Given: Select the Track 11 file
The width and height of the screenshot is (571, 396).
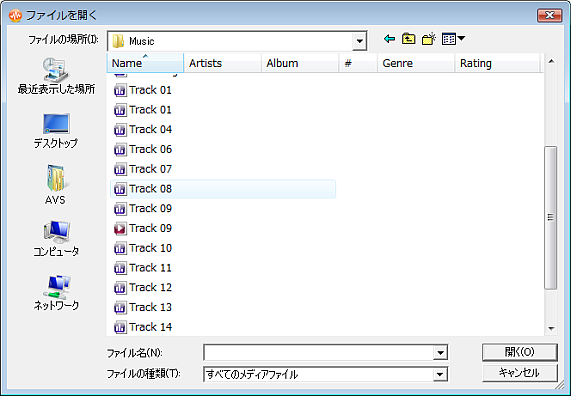Looking at the screenshot, I should (143, 268).
